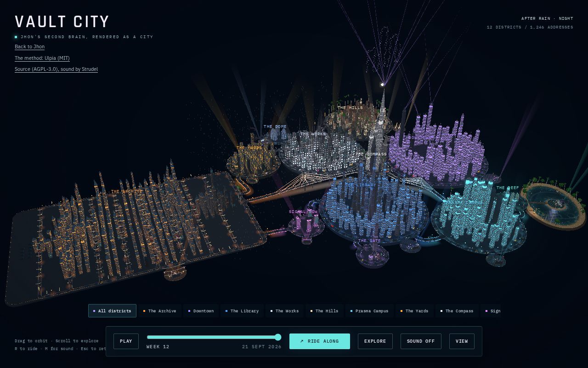588x368 pixels.
Task: Click THE ARCHIVE label in the city
Action: (127, 191)
